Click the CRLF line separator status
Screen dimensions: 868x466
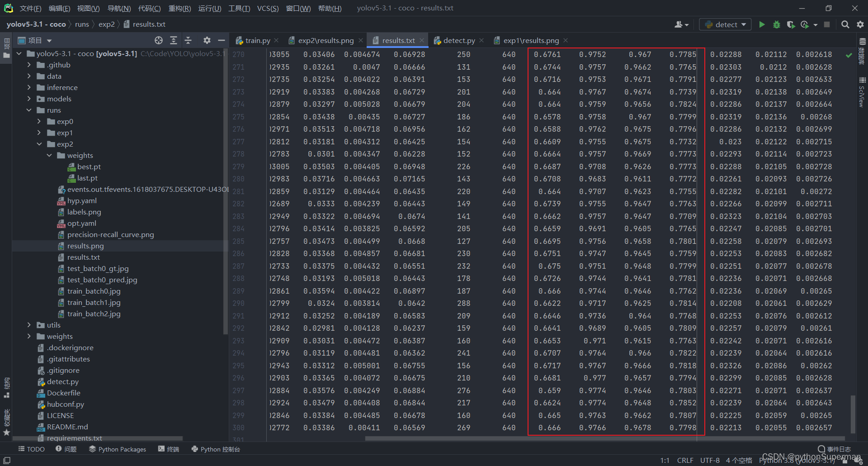coord(685,460)
